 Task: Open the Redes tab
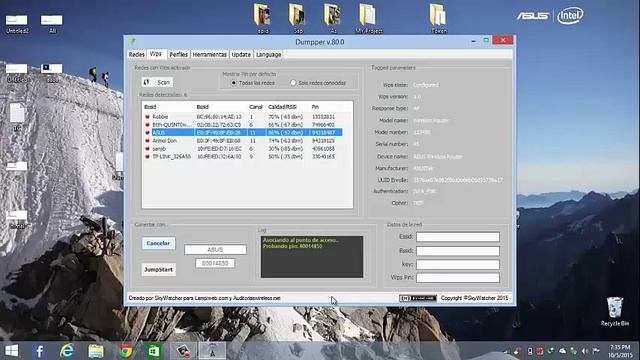136,54
